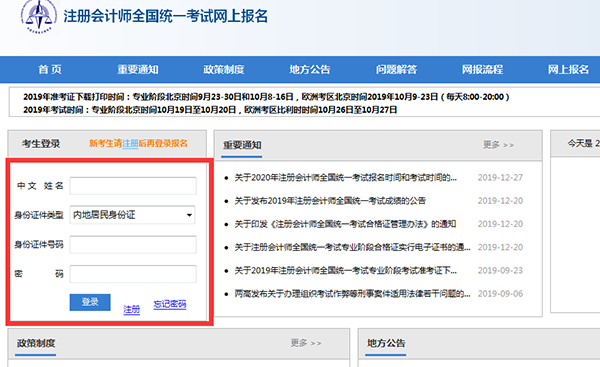Viewport: 600px width, 367px height.
Task: Select the 地方公告 panel header
Action: pyautogui.click(x=386, y=343)
